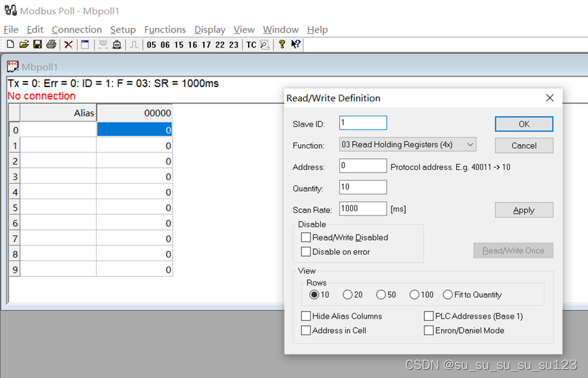
Task: Check Address in Cell
Action: point(306,330)
